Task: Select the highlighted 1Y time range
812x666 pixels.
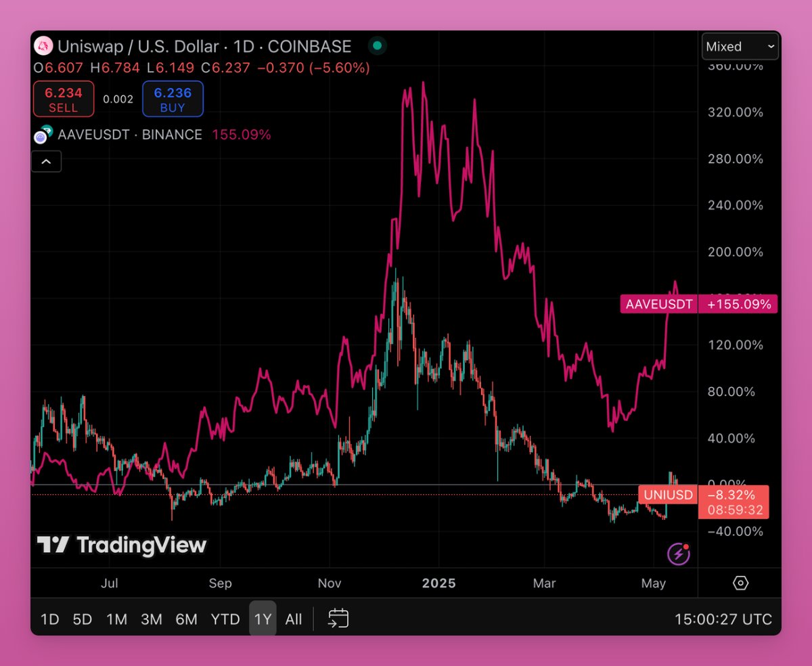Action: tap(263, 619)
